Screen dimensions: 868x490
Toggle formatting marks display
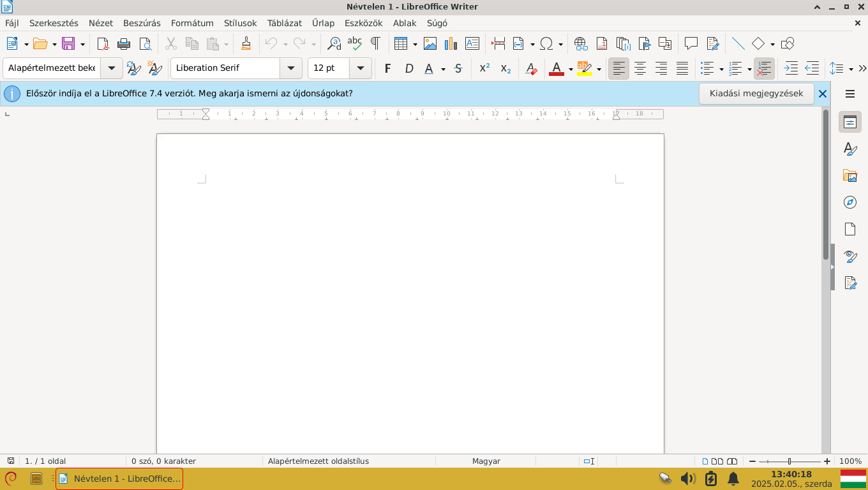click(376, 43)
